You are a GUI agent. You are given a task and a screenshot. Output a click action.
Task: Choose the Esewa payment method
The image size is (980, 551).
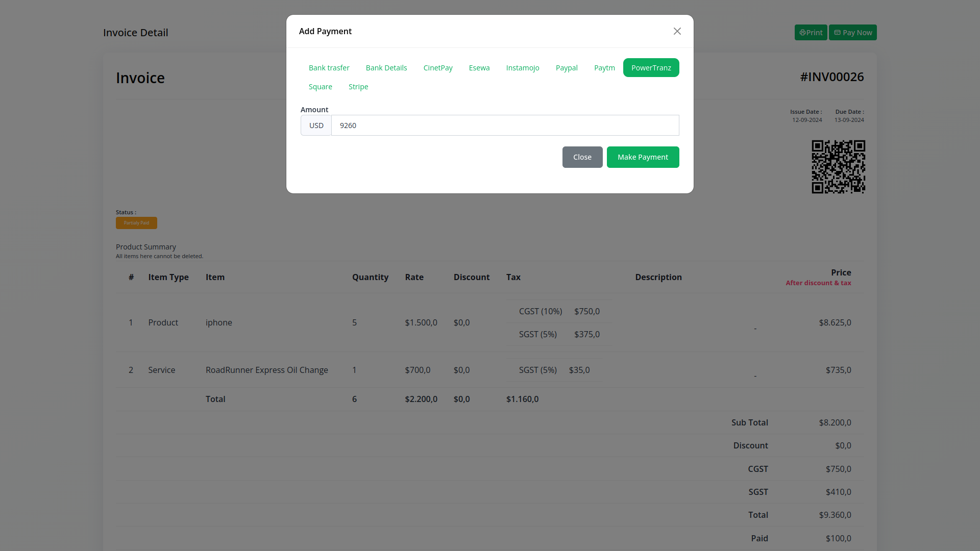[x=479, y=68]
